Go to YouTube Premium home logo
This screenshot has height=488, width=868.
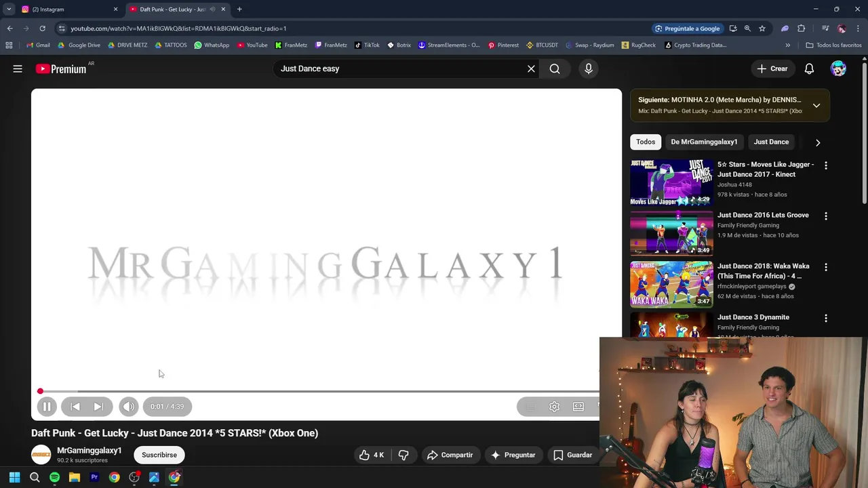click(62, 68)
